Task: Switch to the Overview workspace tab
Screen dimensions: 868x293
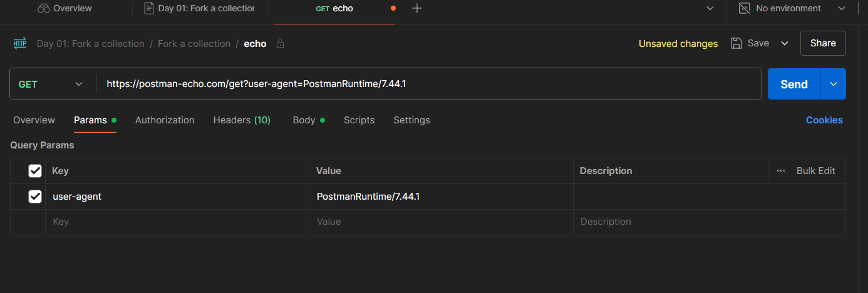Action: coord(65,8)
